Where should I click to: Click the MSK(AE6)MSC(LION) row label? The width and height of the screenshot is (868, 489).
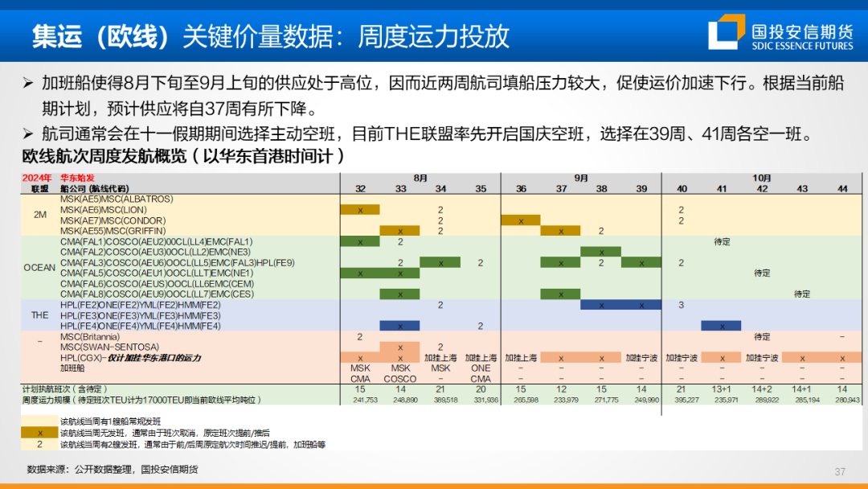point(104,210)
